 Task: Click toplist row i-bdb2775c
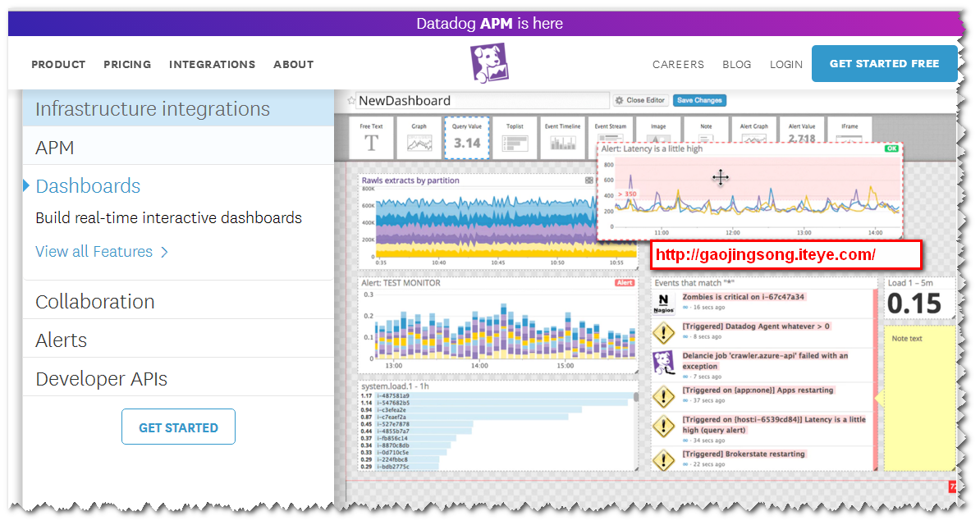pyautogui.click(x=400, y=467)
